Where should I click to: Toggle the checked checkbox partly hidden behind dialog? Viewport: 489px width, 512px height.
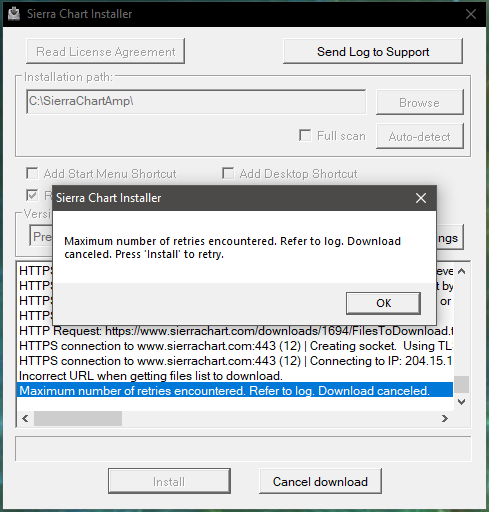(x=32, y=195)
